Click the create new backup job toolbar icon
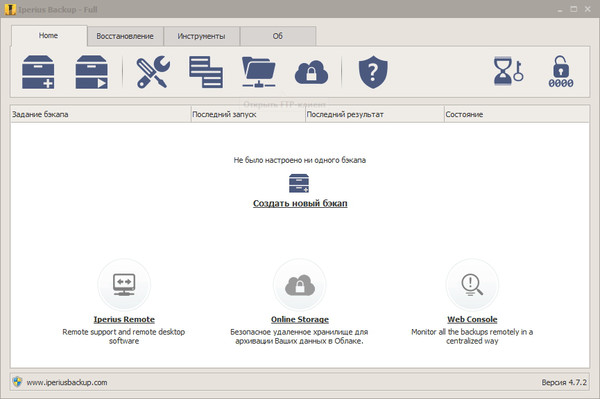The height and width of the screenshot is (399, 600). coord(38,72)
